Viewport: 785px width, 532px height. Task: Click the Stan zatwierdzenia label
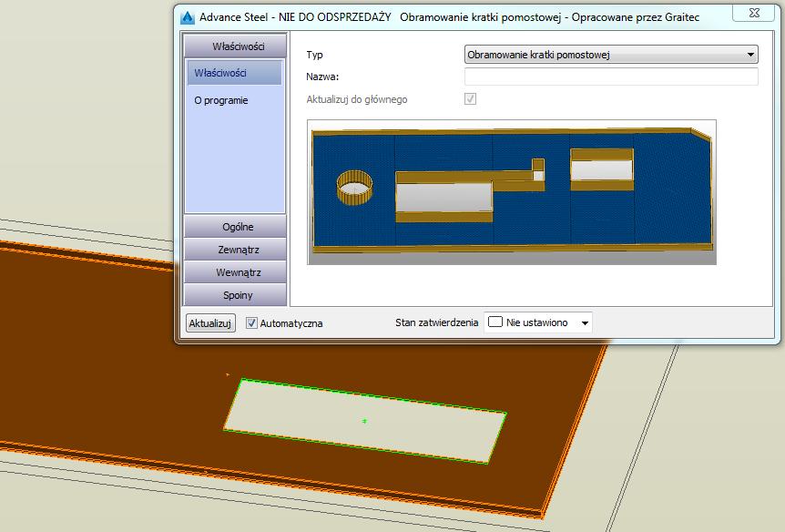click(436, 322)
